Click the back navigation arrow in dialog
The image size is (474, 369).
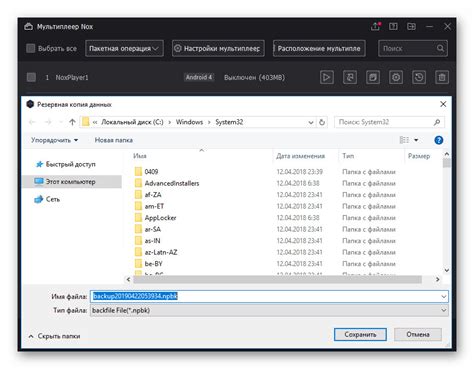(32, 122)
